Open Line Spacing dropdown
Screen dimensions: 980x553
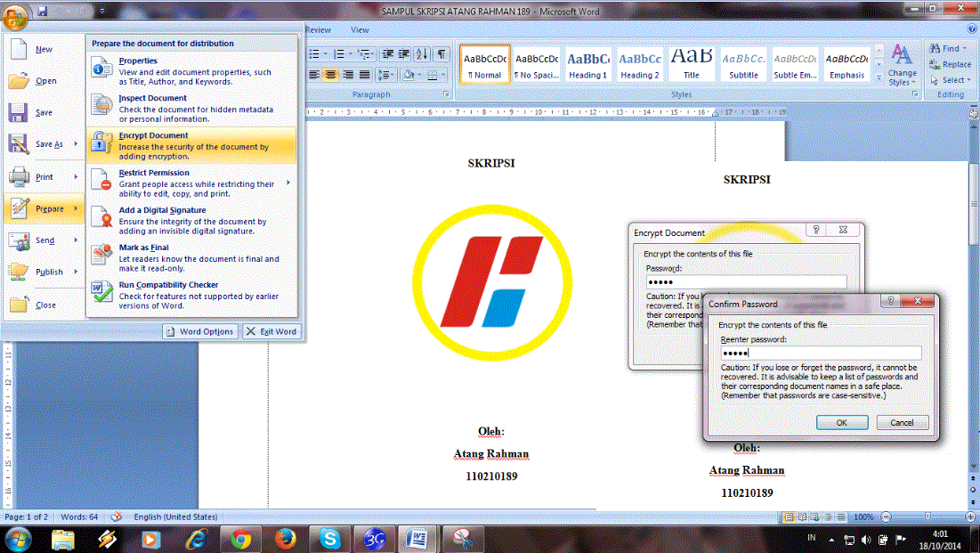386,75
